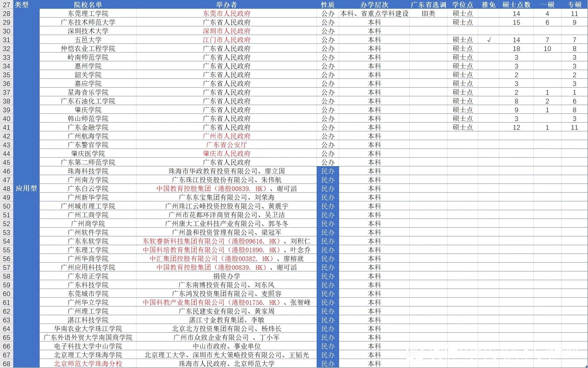
Task: Click the 推免 header cell
Action: coord(489,5)
